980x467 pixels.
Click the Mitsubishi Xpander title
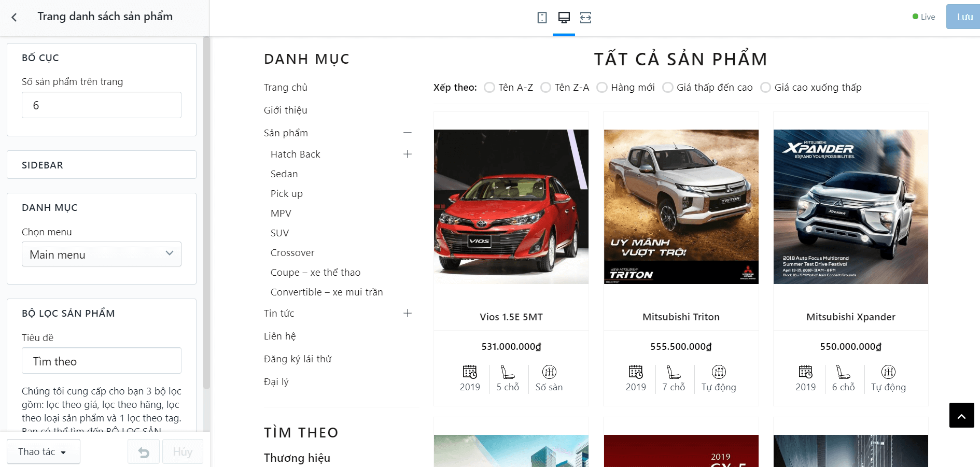click(x=851, y=317)
